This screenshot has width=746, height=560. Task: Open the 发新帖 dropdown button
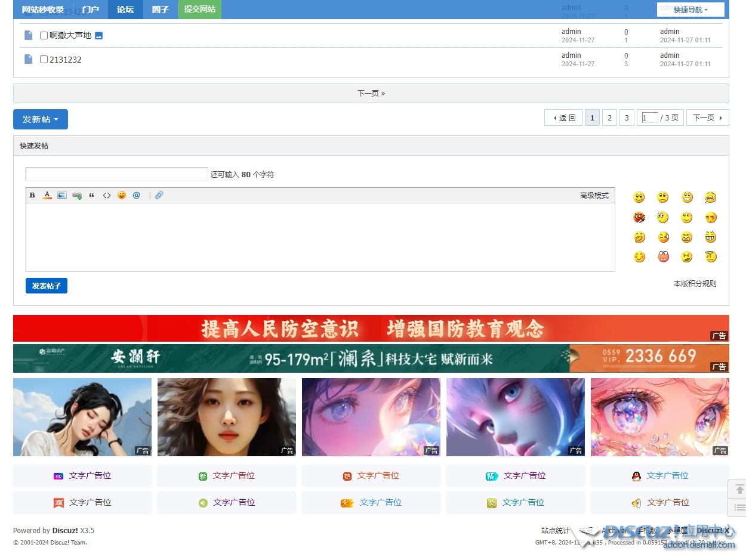(x=41, y=119)
